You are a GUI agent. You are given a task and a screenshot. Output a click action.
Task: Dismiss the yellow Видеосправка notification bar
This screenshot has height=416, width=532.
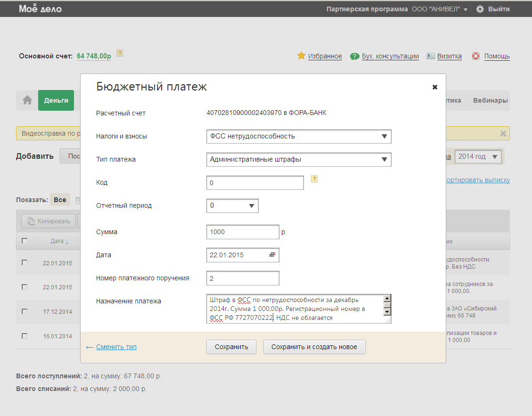pyautogui.click(x=503, y=134)
